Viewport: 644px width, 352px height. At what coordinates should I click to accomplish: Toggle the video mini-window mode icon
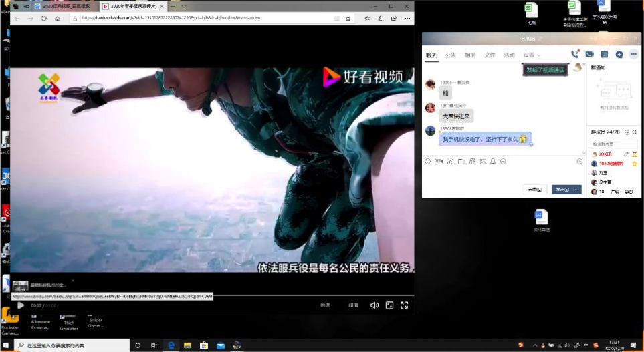pyautogui.click(x=389, y=305)
